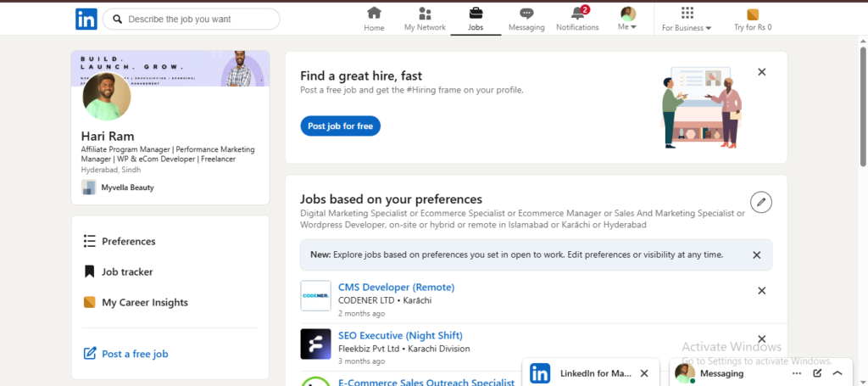Click the My Career Insights gold icon
Screen dimensions: 868x386
click(90, 302)
